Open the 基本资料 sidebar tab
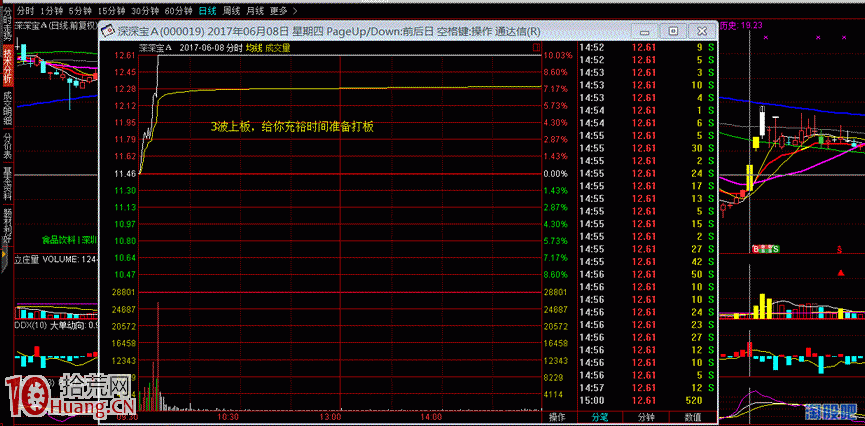 point(7,184)
